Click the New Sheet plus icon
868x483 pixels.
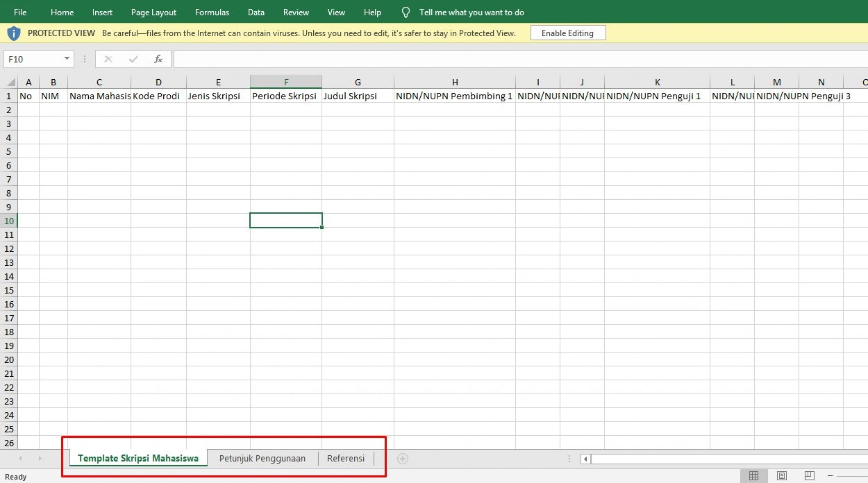pos(403,458)
